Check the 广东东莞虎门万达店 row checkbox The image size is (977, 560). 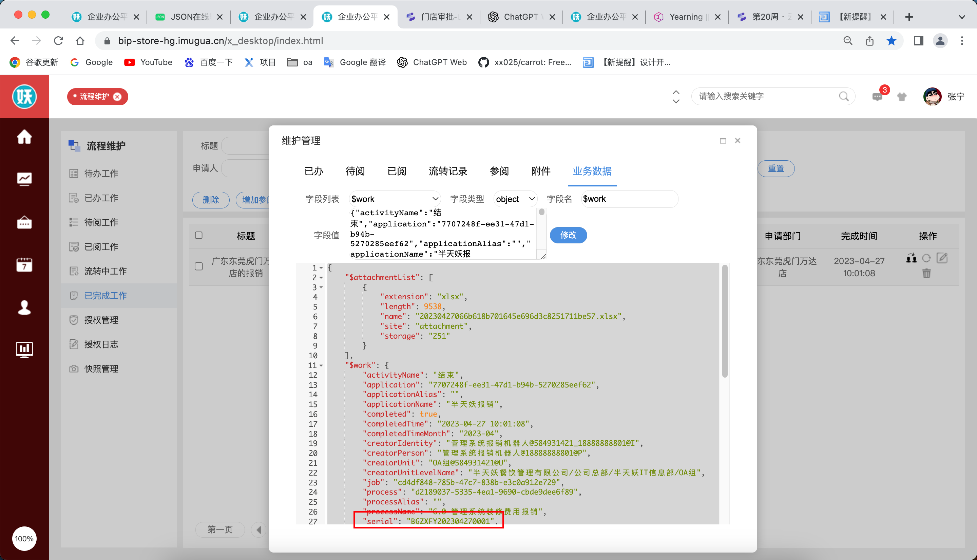(198, 266)
